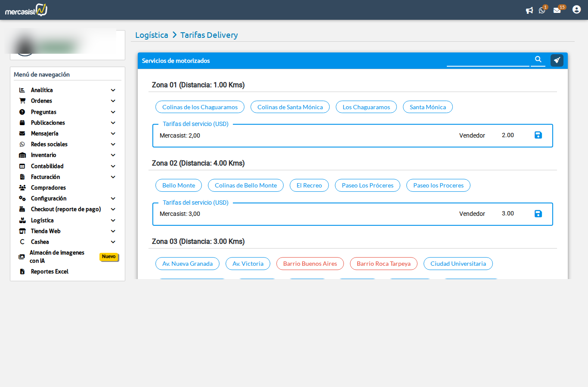
Task: Open WhatsApp notifications icon in header
Action: coord(542,10)
